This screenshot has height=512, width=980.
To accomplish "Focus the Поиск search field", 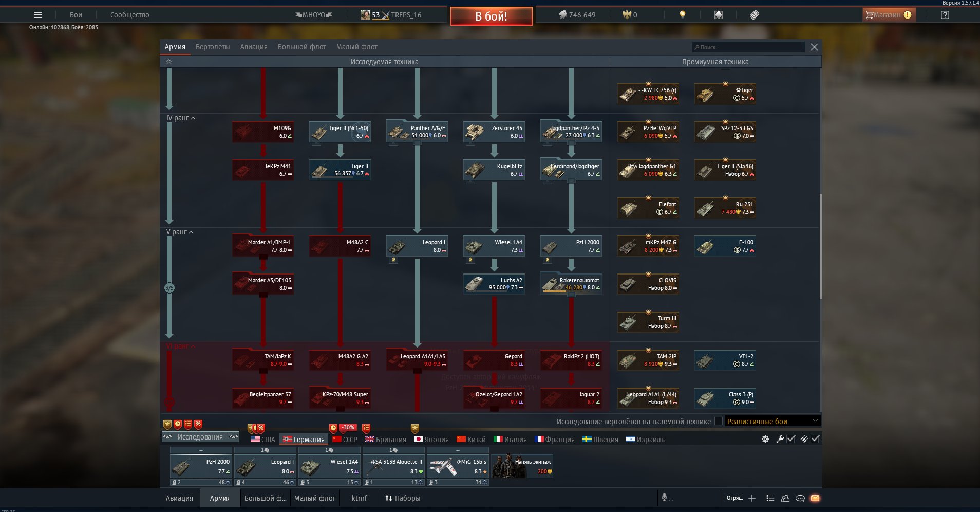I will (x=748, y=47).
